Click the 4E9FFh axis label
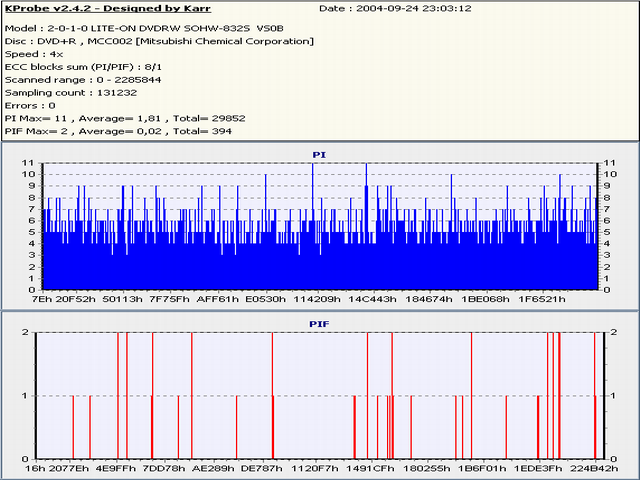 (x=116, y=468)
